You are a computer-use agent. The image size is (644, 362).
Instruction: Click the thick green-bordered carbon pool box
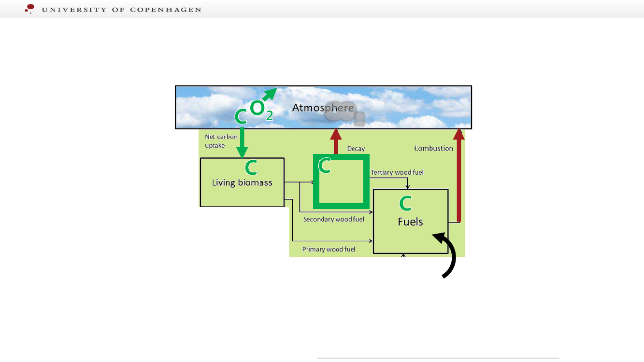point(341,181)
